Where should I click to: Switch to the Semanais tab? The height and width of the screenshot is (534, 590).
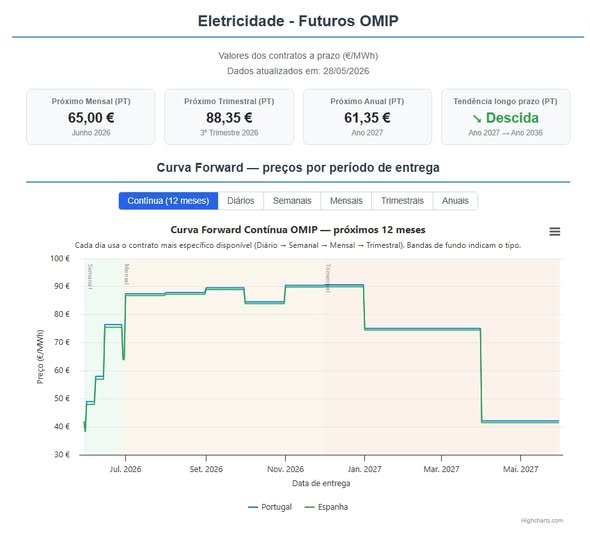(x=292, y=201)
